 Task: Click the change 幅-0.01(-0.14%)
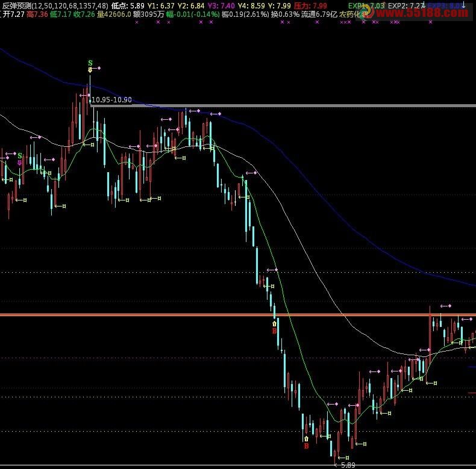(193, 14)
